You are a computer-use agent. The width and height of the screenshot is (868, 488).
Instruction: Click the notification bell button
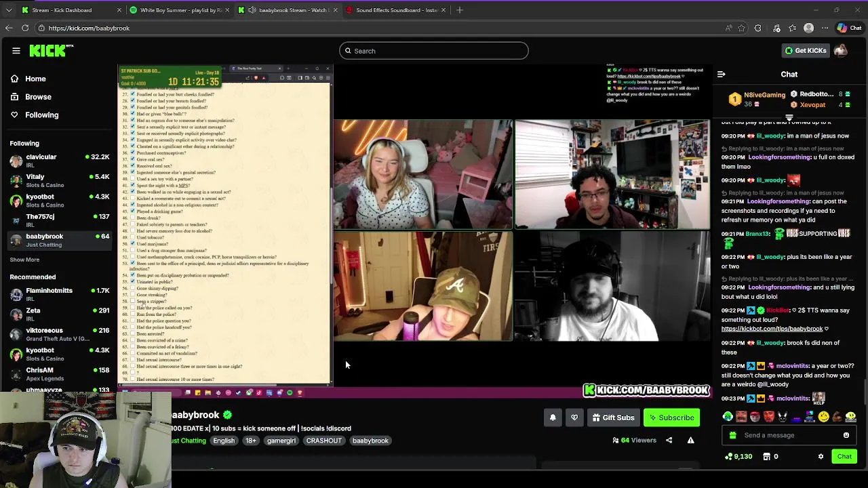(553, 418)
